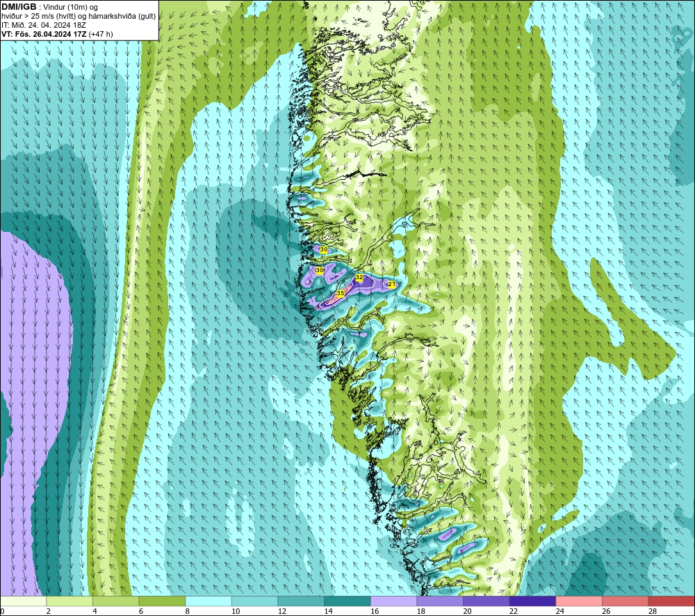The width and height of the screenshot is (695, 616).
Task: Click the scale number 24
Action: pyautogui.click(x=559, y=611)
